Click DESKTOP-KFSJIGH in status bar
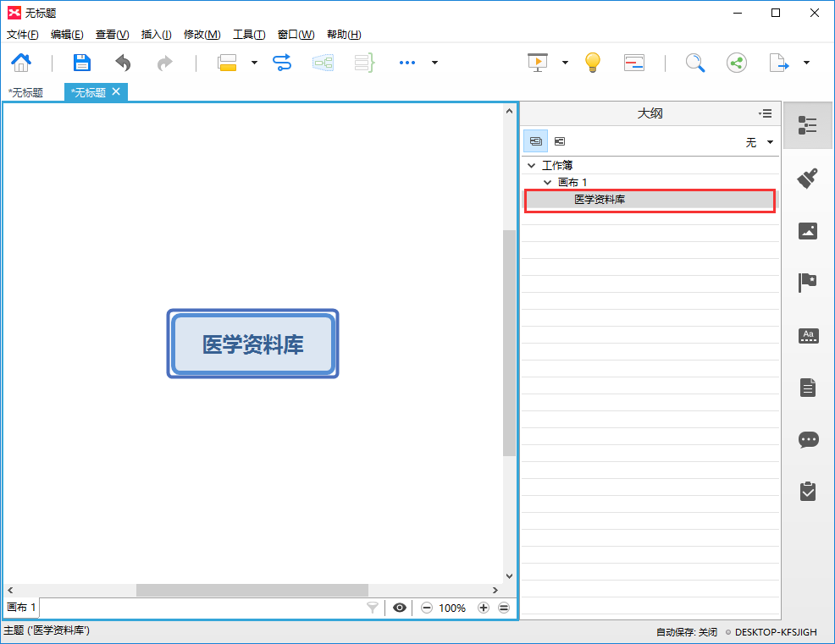 pos(776,632)
